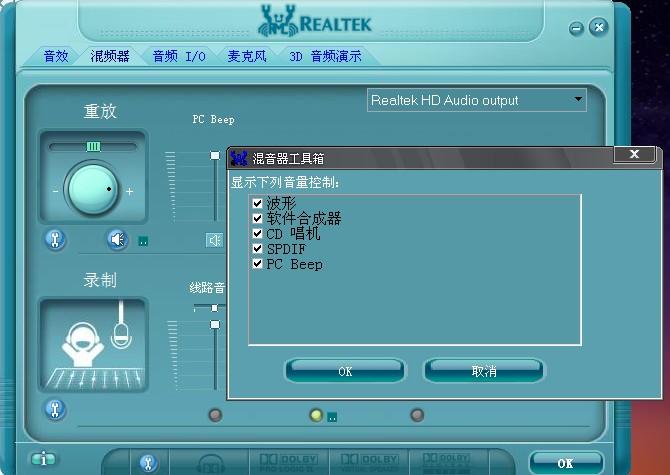Image resolution: width=670 pixels, height=475 pixels.
Task: Switch to the 麦克风 tab
Action: point(247,56)
